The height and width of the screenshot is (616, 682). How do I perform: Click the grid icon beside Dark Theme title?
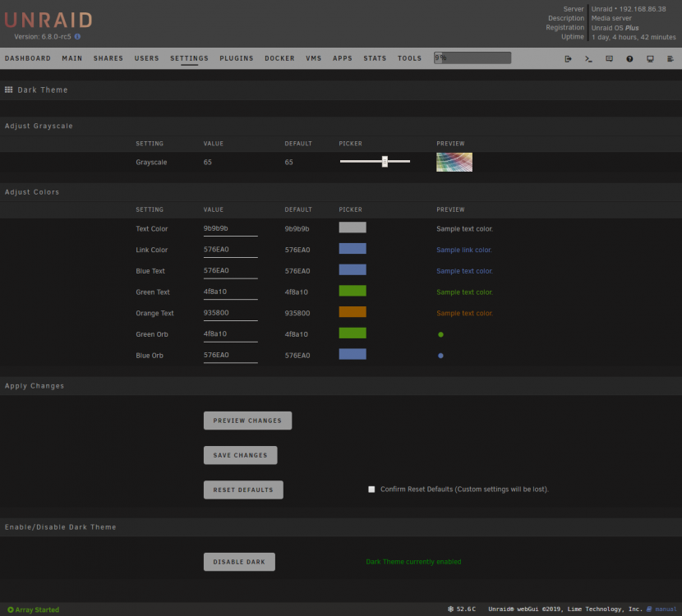pos(9,90)
